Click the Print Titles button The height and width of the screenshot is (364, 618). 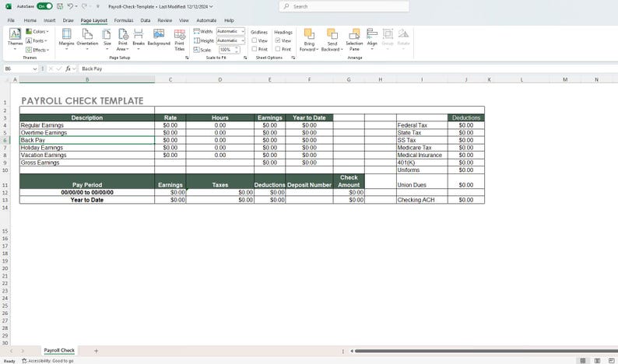click(x=179, y=40)
